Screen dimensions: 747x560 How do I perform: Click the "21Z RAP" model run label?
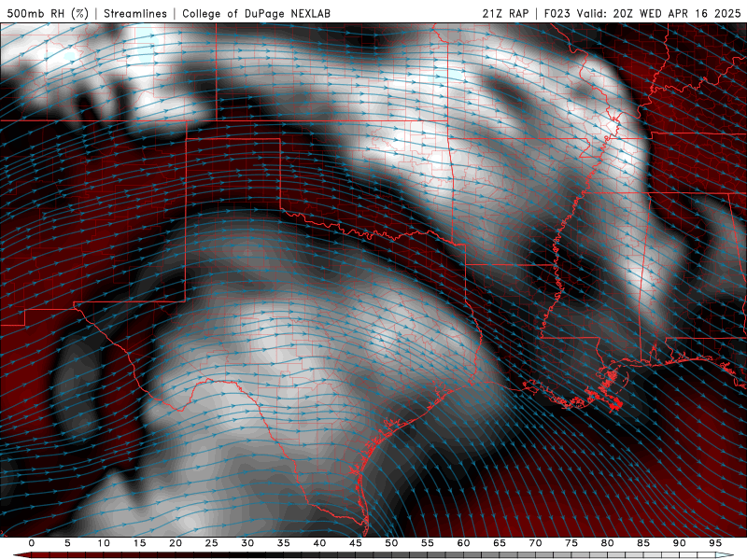tap(505, 13)
